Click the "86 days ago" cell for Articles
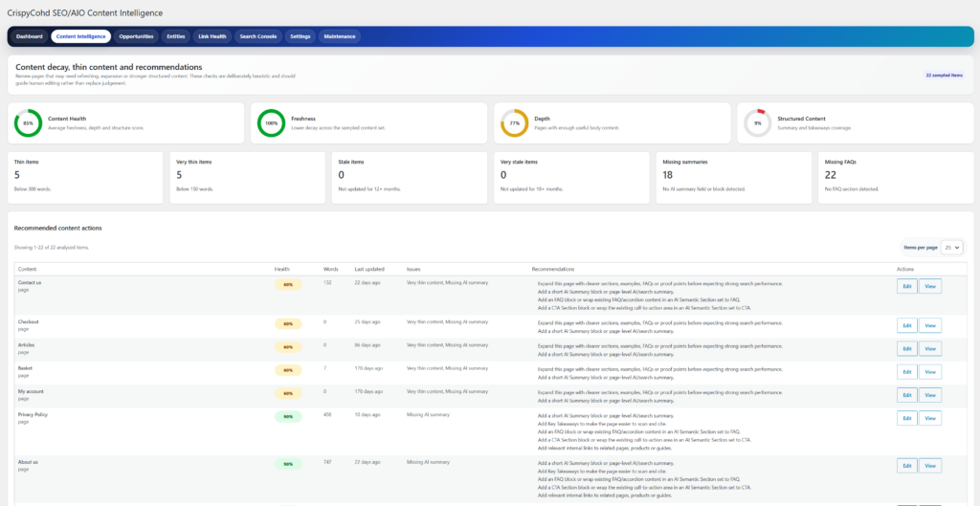 (x=367, y=345)
